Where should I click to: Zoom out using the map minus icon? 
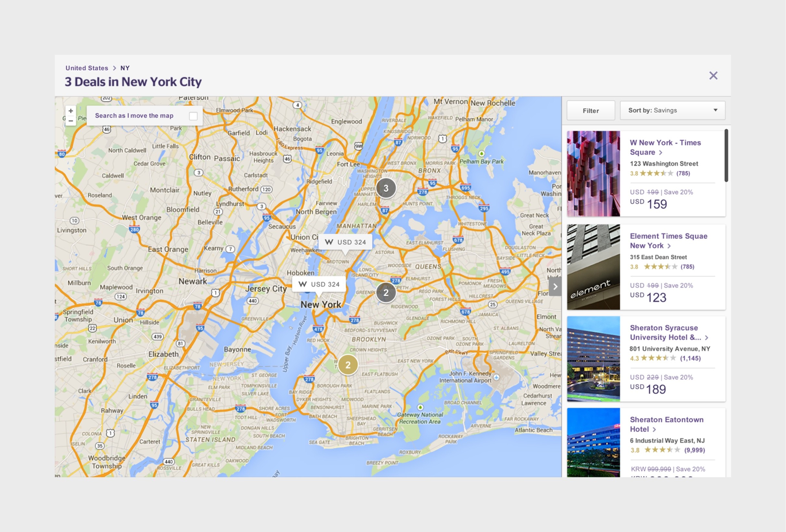tap(71, 120)
